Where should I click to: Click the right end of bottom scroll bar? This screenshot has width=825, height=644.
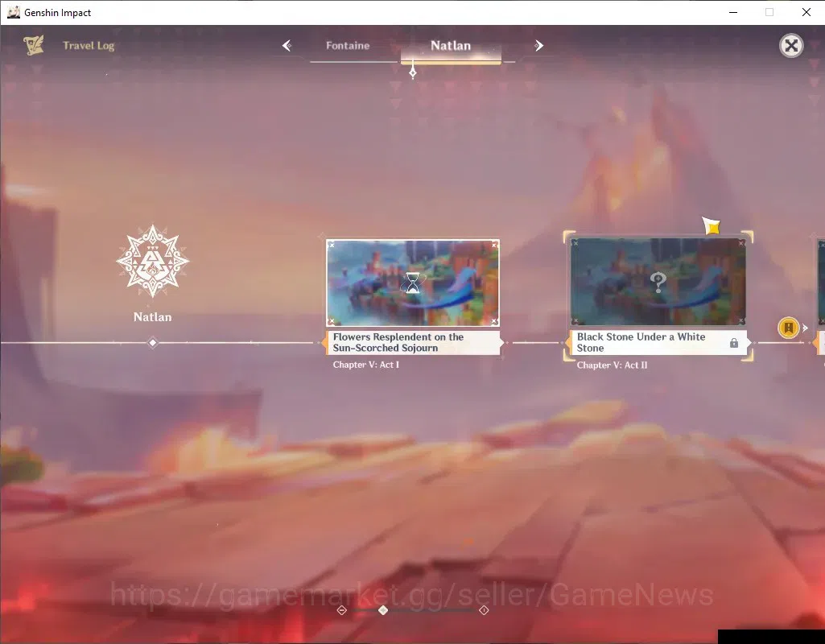pos(484,610)
